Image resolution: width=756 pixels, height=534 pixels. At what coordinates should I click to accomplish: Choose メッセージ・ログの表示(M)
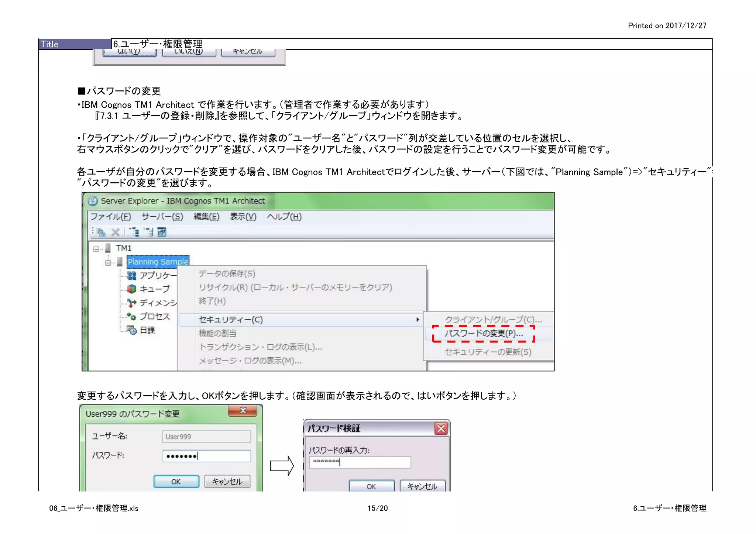(x=250, y=361)
